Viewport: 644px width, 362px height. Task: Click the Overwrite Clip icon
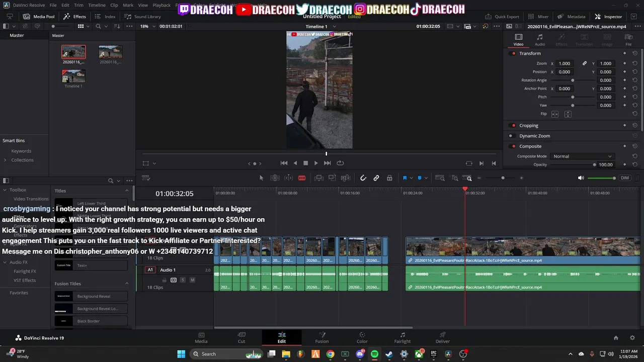[332, 178]
